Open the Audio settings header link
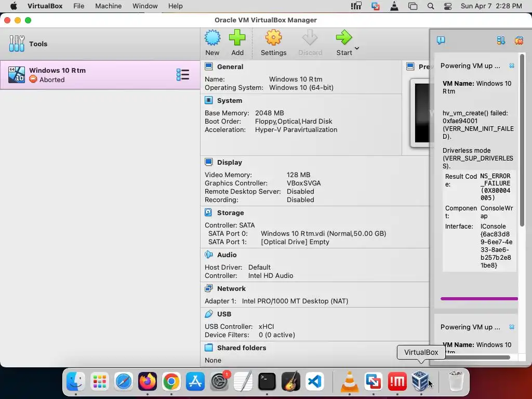Viewport: 532px width, 399px height. 227,255
